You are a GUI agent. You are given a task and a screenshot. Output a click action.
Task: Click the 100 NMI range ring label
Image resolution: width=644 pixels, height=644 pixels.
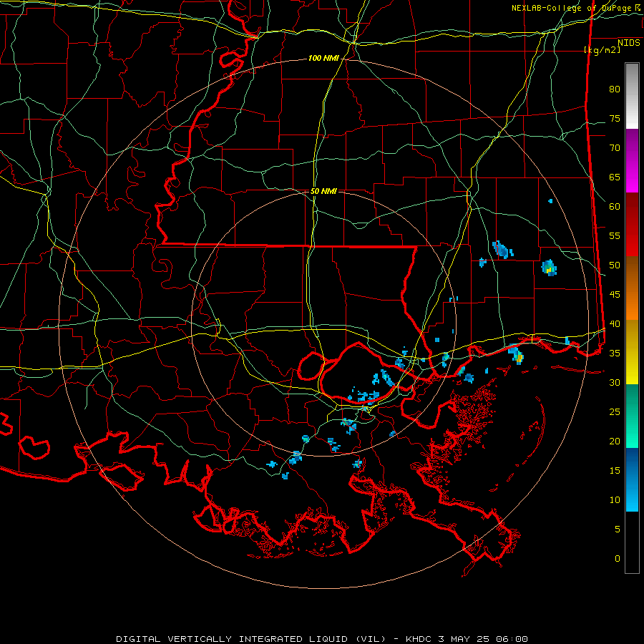pyautogui.click(x=323, y=59)
